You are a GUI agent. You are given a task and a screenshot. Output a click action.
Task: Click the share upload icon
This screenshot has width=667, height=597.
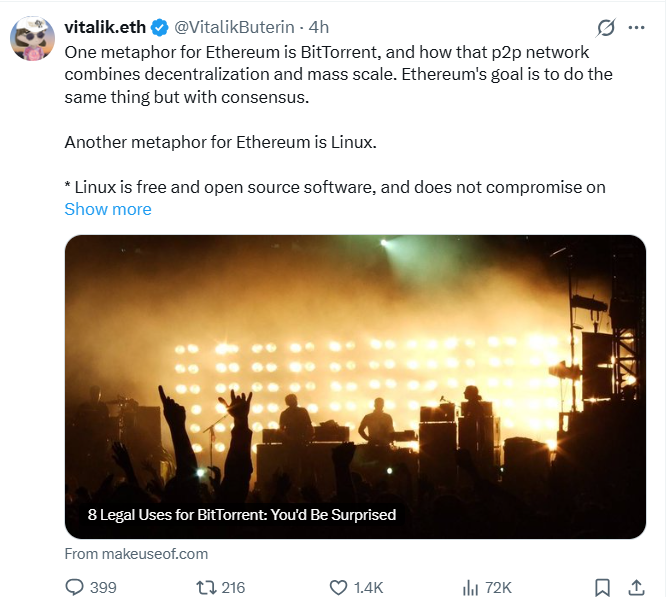[635, 587]
